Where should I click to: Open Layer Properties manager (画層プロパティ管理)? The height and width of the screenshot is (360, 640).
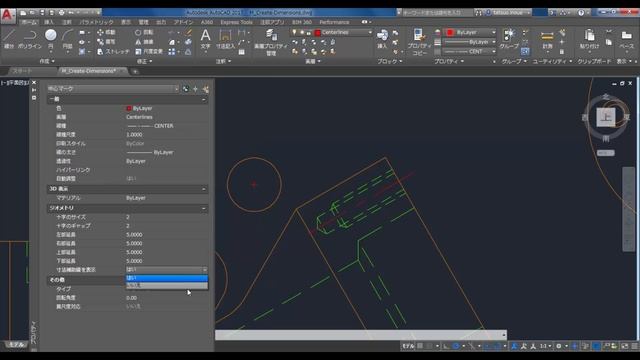271,42
